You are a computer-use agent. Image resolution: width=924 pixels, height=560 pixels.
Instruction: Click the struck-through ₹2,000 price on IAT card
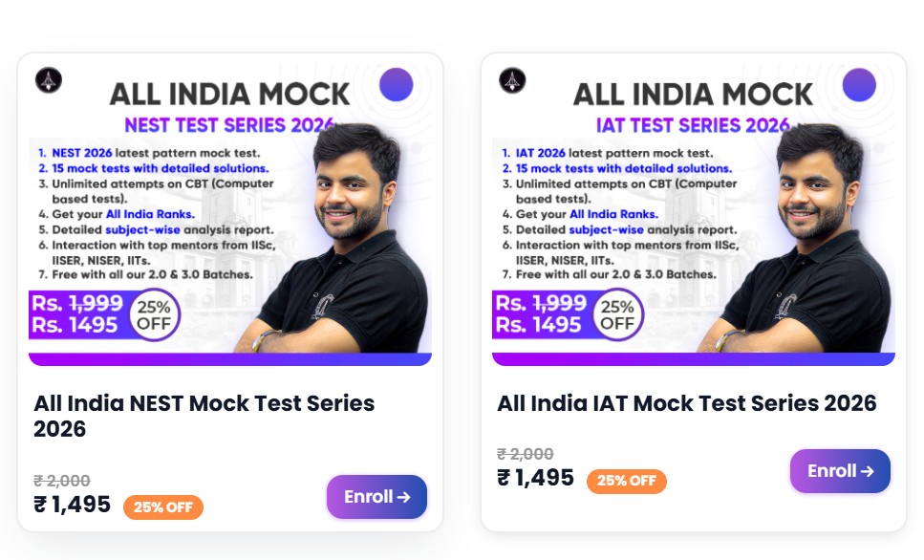[526, 454]
